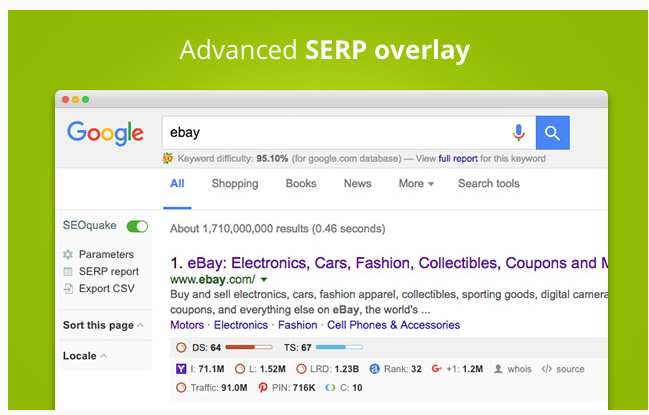649x415 pixels.
Task: Open the Cell Phones & Accessories sitelink
Action: click(394, 325)
